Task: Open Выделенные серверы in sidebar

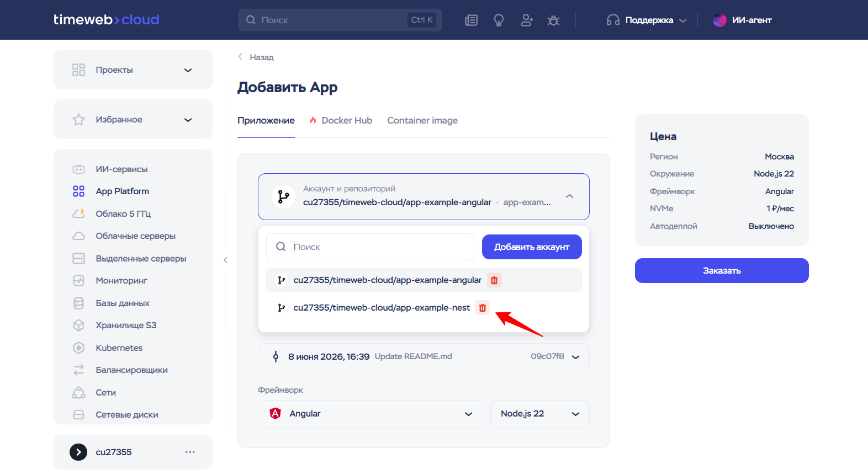Action: (141, 258)
